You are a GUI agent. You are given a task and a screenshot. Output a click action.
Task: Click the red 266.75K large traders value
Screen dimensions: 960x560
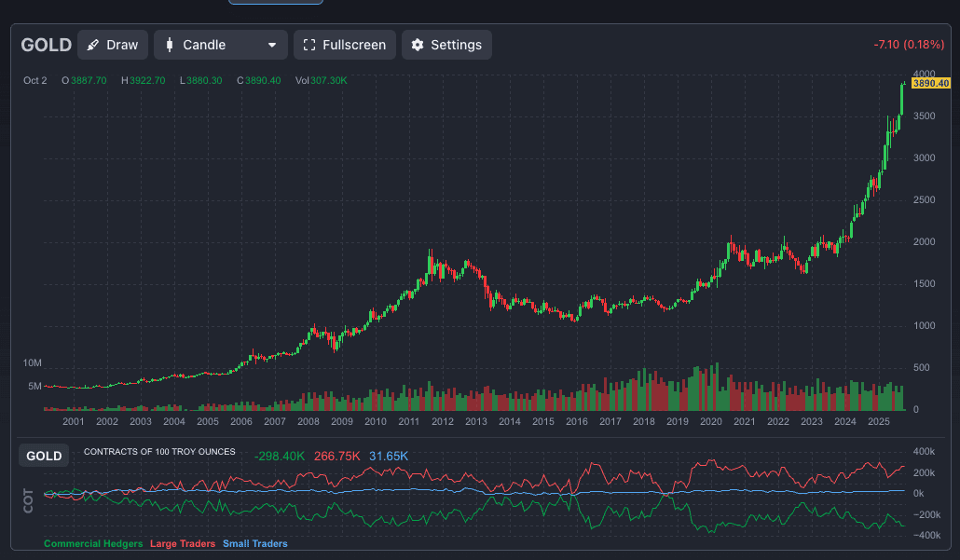(x=336, y=456)
